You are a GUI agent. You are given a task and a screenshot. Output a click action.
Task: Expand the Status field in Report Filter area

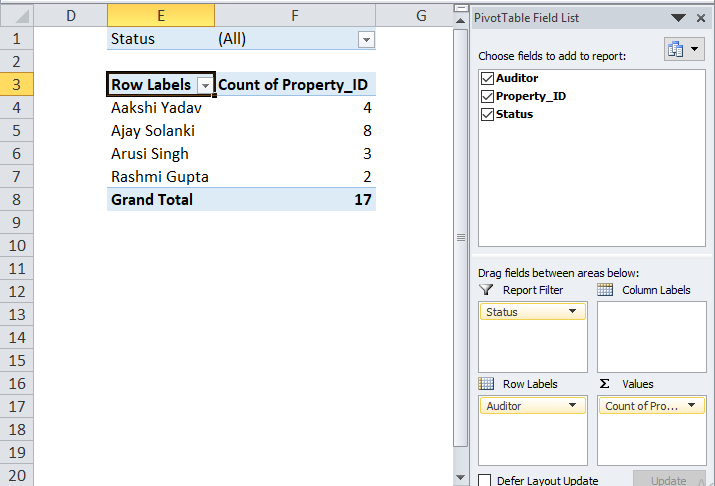coord(574,312)
